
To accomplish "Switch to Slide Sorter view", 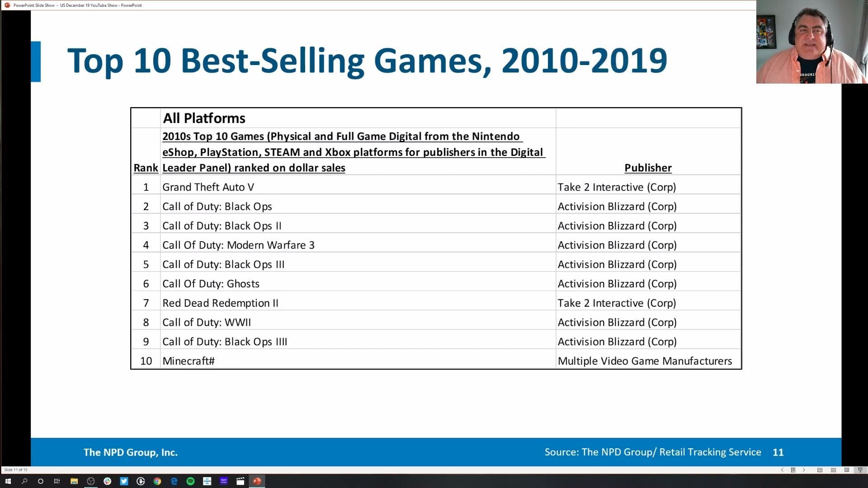I will point(833,470).
